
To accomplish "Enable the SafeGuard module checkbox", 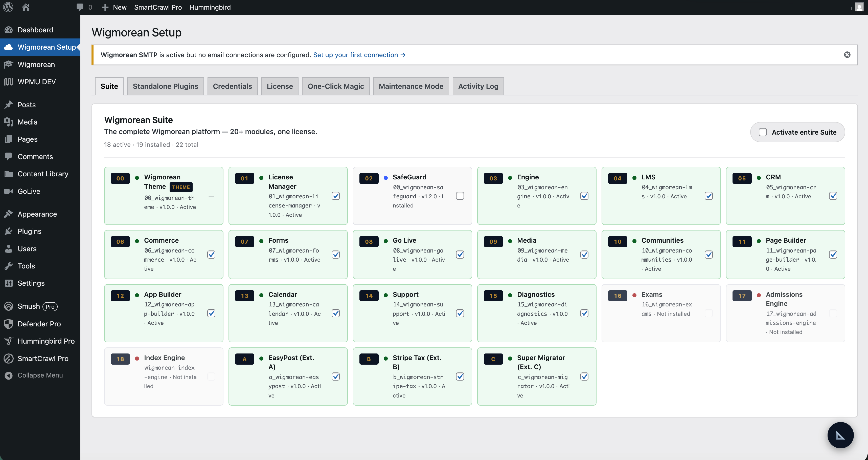I will click(460, 196).
